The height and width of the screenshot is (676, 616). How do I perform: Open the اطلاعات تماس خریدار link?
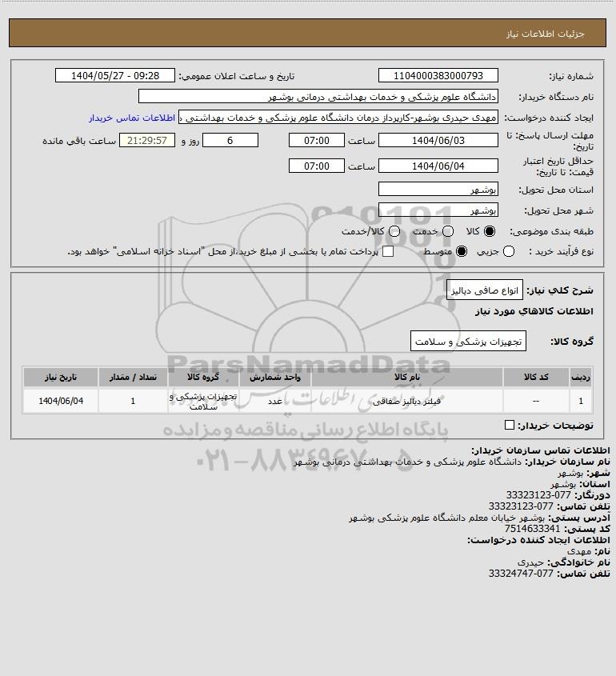(x=132, y=118)
